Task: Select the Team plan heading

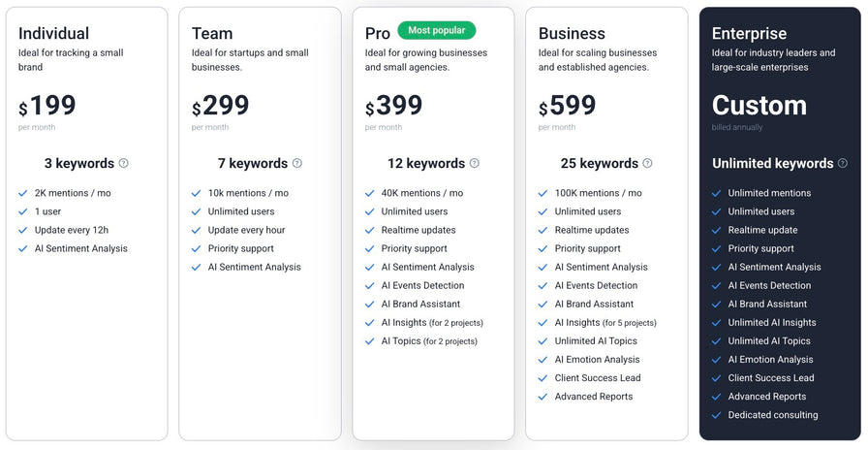Action: (212, 33)
